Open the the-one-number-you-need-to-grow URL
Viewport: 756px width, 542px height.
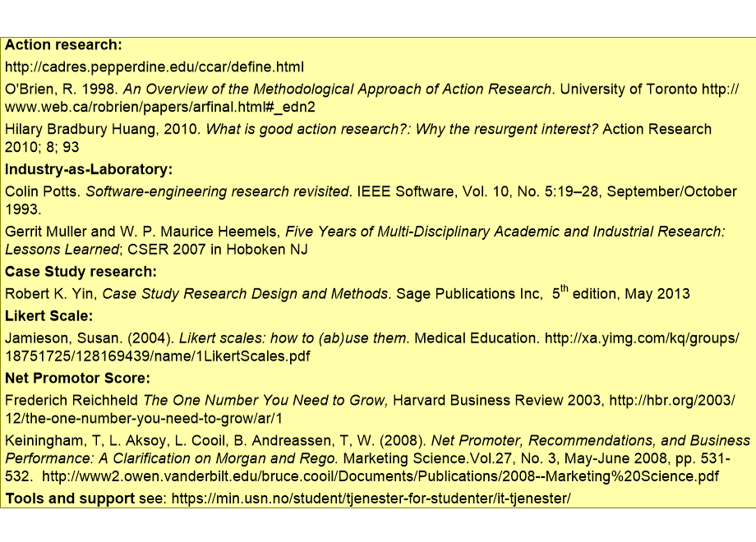pyautogui.click(x=144, y=418)
